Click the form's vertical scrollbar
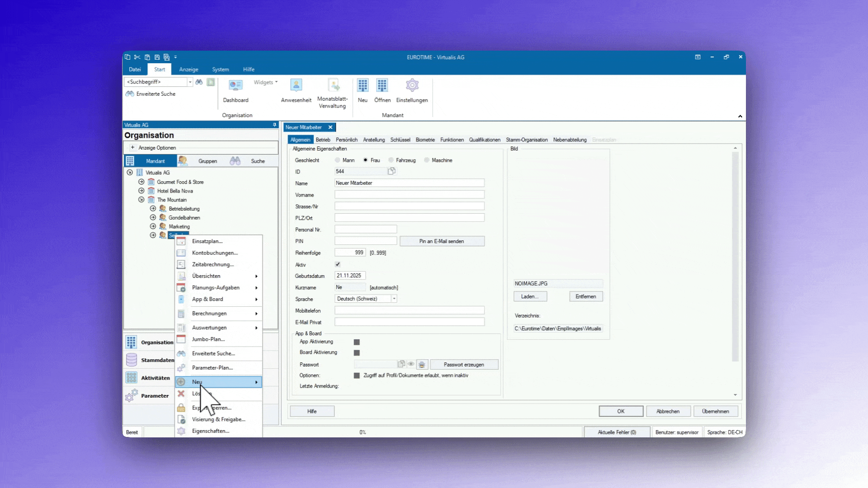The height and width of the screenshot is (488, 868). click(735, 256)
